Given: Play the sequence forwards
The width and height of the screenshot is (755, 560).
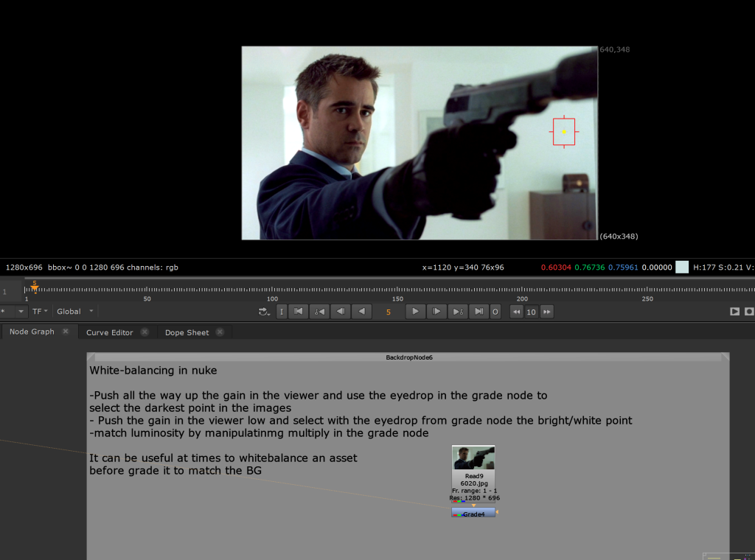Looking at the screenshot, I should (415, 312).
